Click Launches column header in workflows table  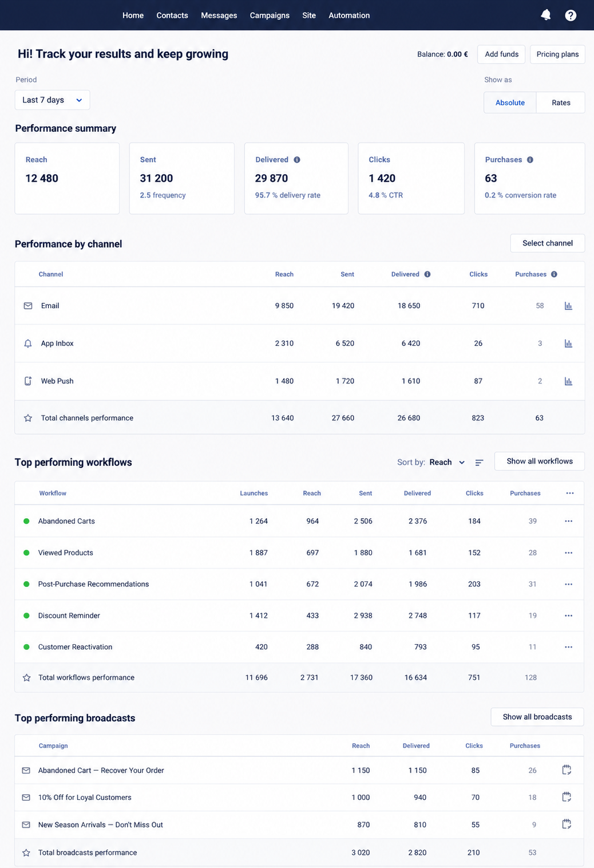point(254,493)
